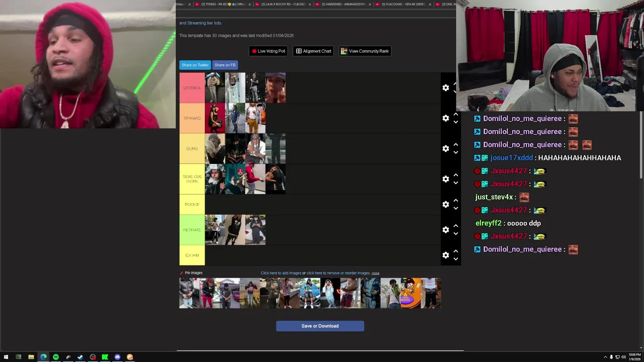Move TIENE QUE WORK row up

tap(456, 175)
